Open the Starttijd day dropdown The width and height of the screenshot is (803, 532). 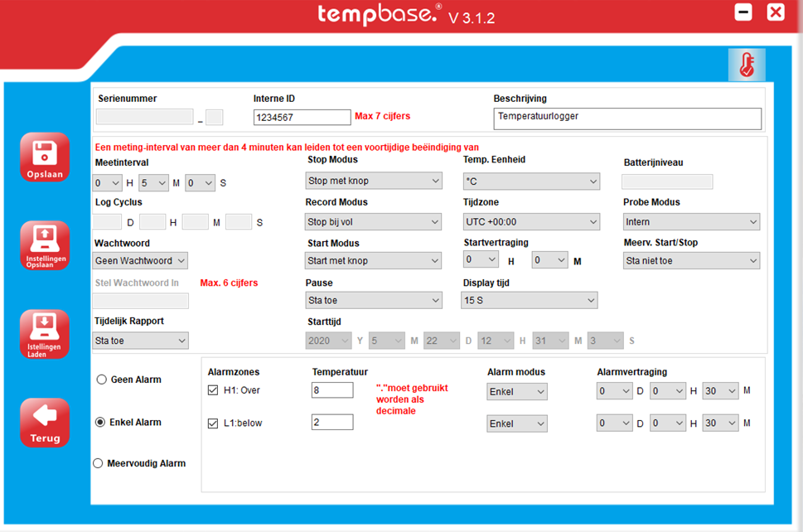click(442, 341)
